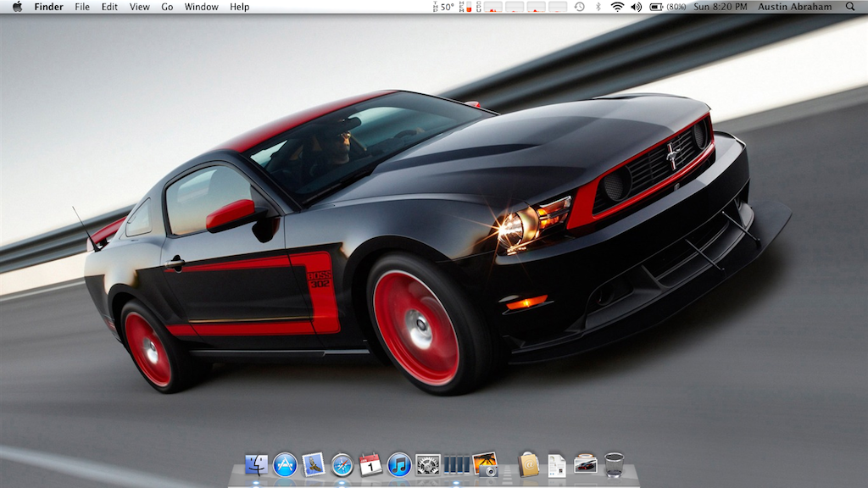Launch iTunes music note icon in Dock
The width and height of the screenshot is (868, 488).
pos(399,465)
